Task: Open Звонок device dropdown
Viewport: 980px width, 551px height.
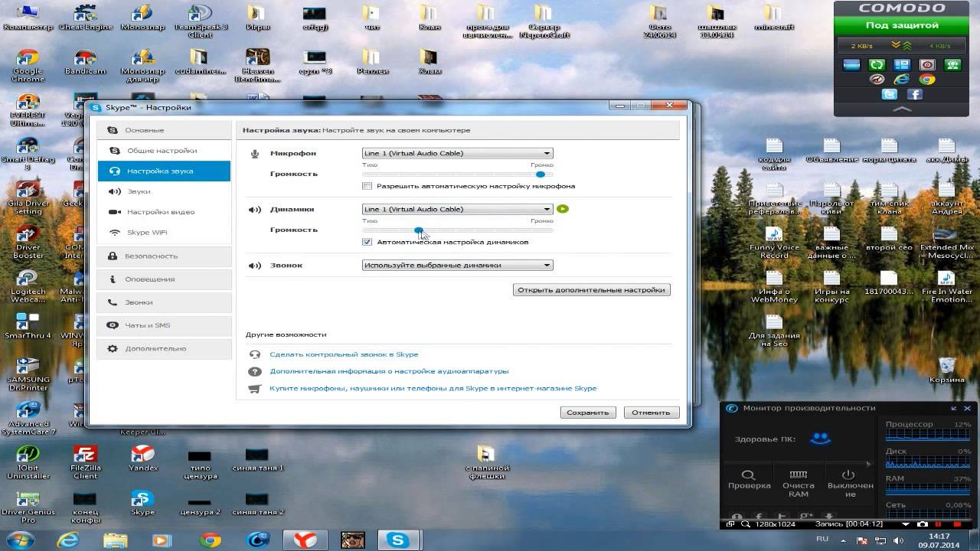Action: (x=457, y=265)
